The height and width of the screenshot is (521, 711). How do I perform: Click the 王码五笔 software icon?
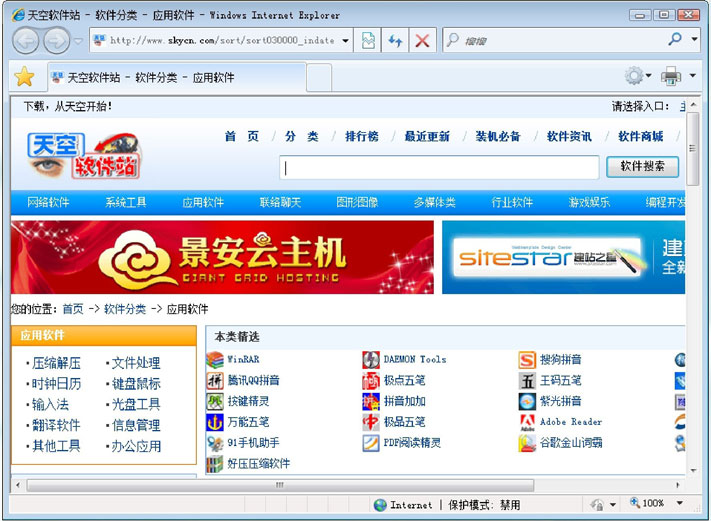[527, 381]
